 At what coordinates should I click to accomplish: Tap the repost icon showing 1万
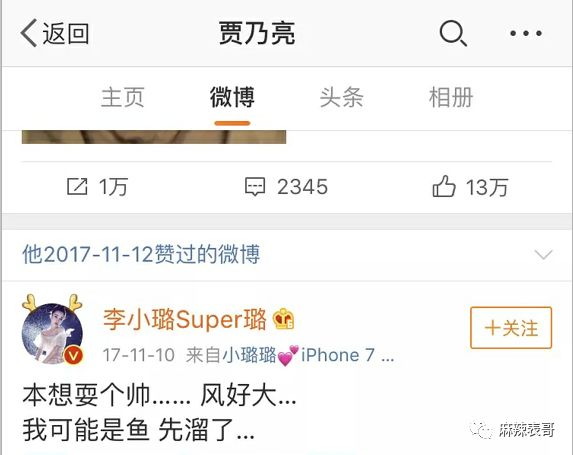click(97, 187)
